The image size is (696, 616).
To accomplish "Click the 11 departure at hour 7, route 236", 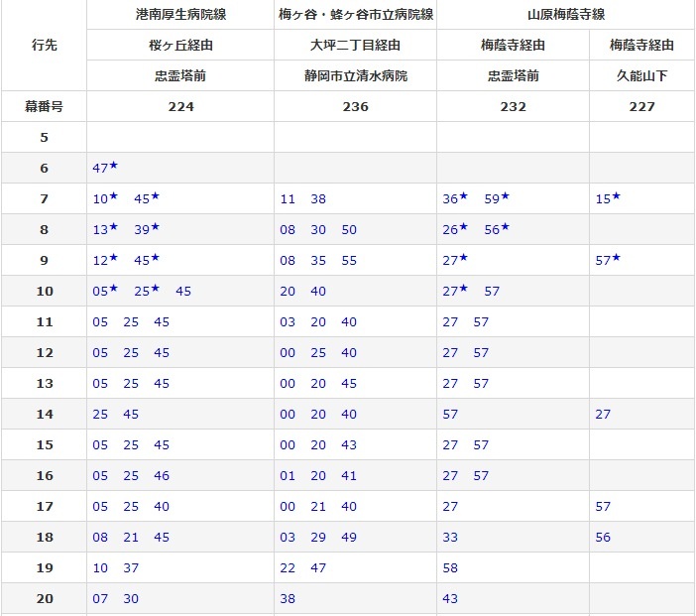I will [288, 199].
